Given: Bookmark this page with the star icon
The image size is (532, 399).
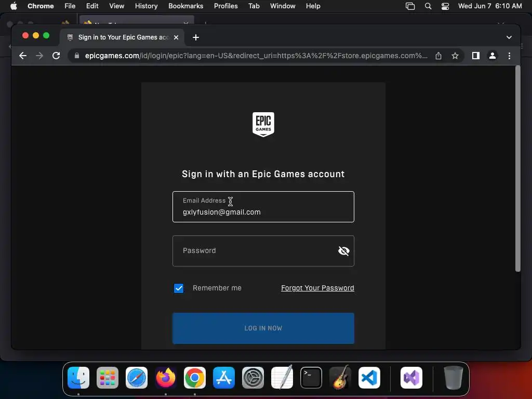Looking at the screenshot, I should pos(455,56).
